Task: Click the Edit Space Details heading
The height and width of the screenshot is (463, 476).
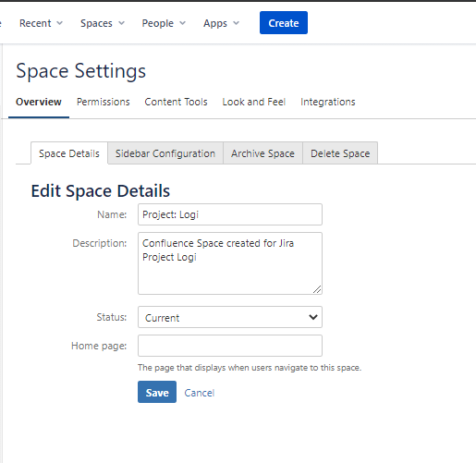Action: click(101, 191)
